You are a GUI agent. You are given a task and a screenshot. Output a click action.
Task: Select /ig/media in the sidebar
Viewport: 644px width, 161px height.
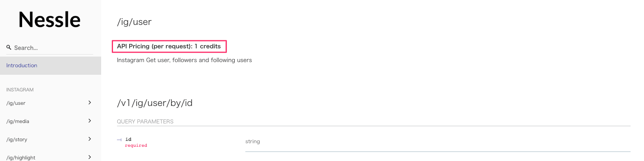[18, 121]
